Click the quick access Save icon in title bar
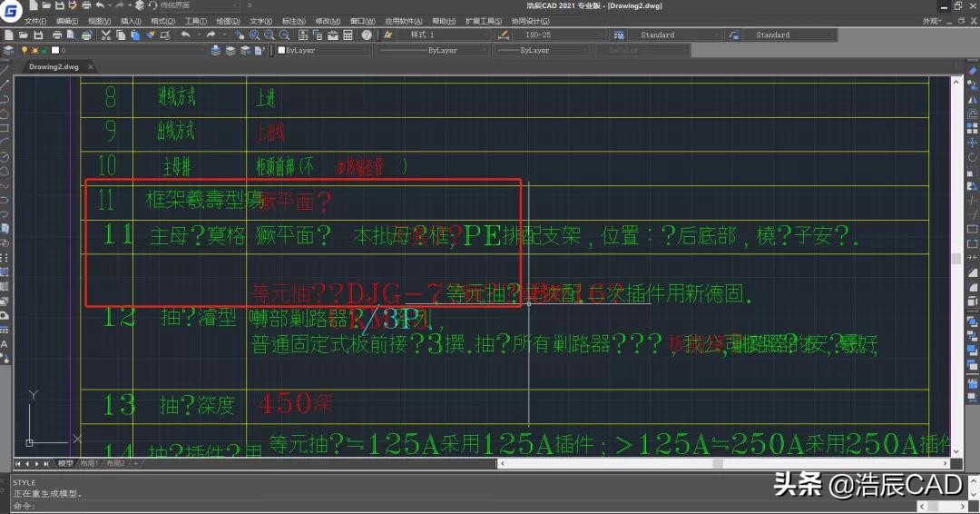Image resolution: width=980 pixels, height=514 pixels. pyautogui.click(x=59, y=5)
